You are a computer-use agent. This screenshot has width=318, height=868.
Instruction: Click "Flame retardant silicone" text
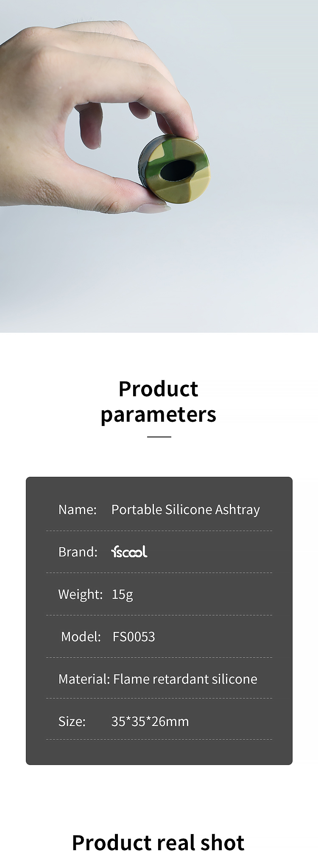tap(185, 679)
